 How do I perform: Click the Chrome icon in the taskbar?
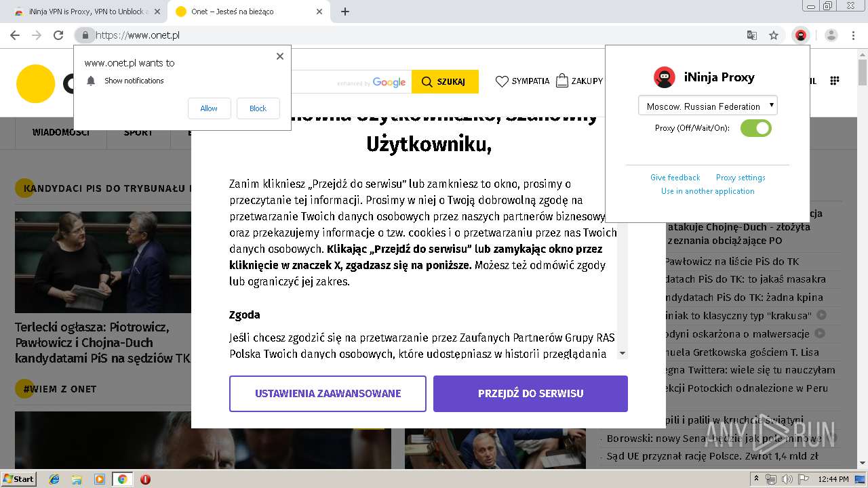click(x=122, y=479)
